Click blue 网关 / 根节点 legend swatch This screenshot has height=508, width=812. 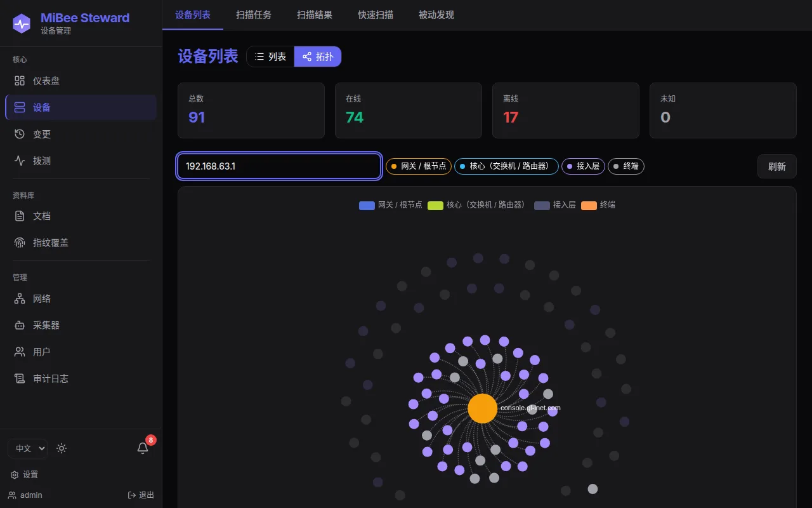click(x=367, y=205)
